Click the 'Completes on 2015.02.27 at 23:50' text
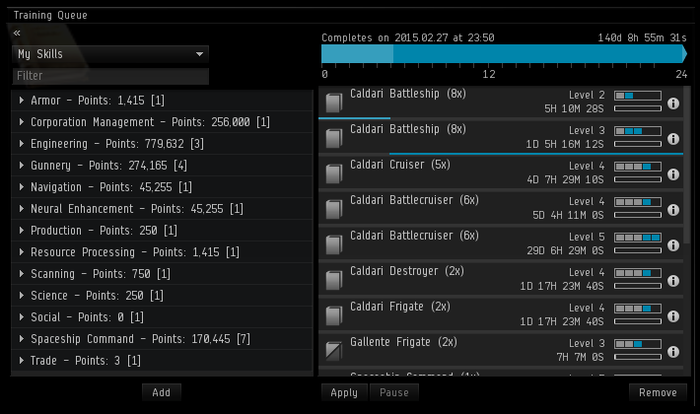The height and width of the screenshot is (414, 700). (408, 38)
